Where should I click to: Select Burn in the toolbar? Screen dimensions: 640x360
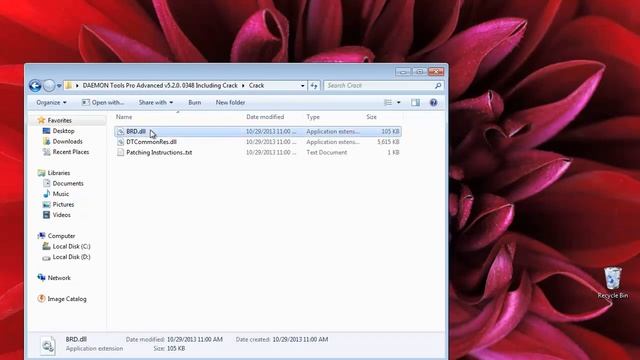(195, 102)
